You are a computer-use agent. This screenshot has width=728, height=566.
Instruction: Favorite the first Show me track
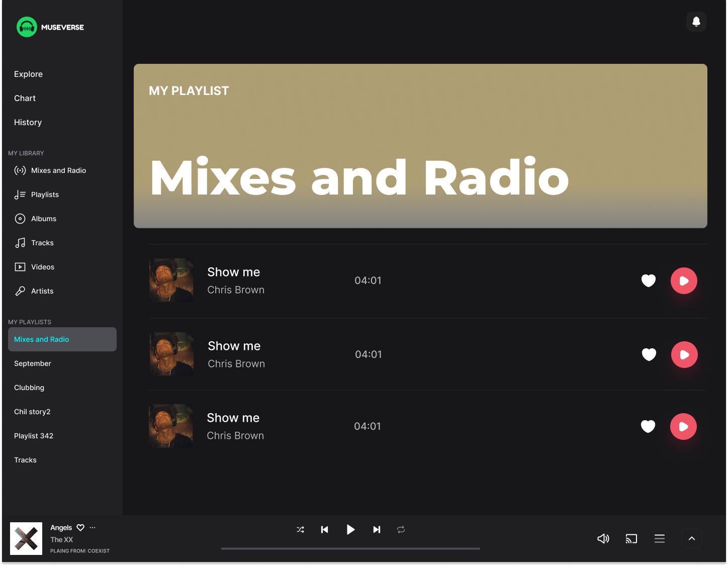(649, 280)
